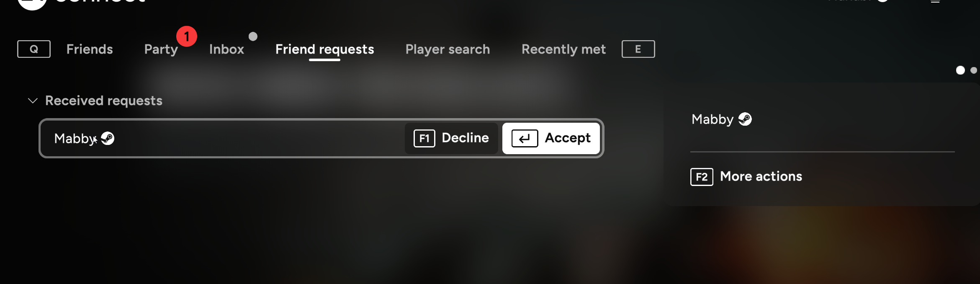
Task: Show the Recently met tab
Action: coord(563,49)
